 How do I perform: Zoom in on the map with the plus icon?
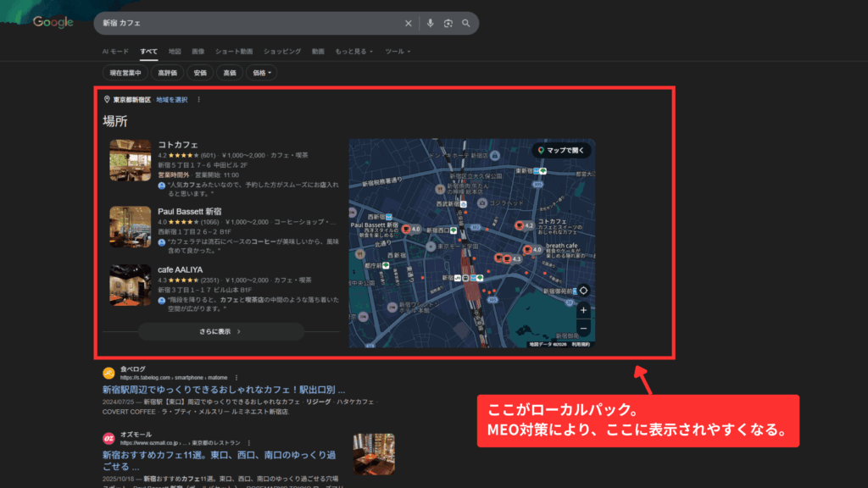pyautogui.click(x=584, y=312)
